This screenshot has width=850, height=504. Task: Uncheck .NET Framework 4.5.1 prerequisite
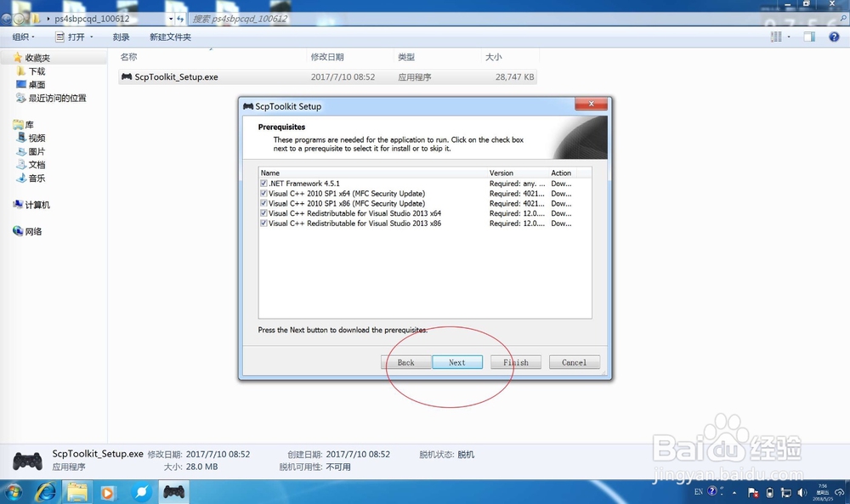[263, 184]
